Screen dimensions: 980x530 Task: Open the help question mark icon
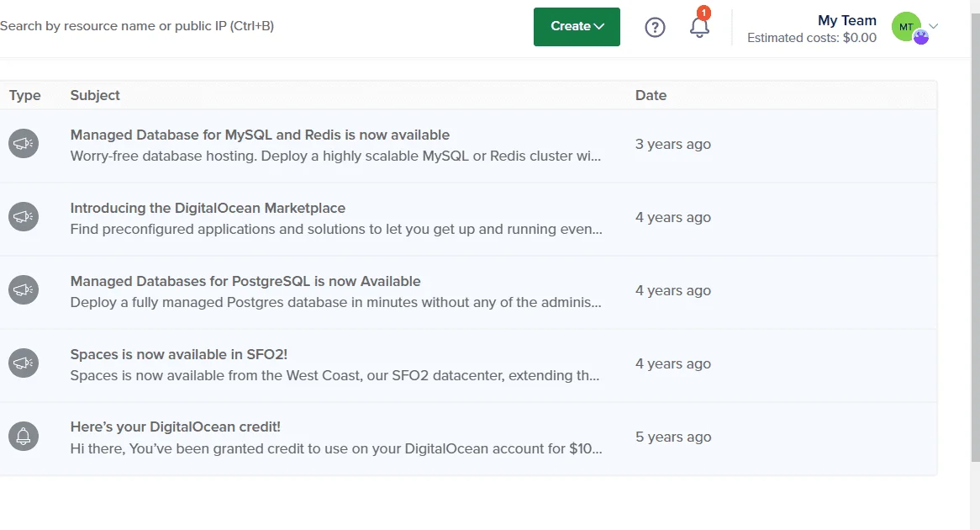655,27
